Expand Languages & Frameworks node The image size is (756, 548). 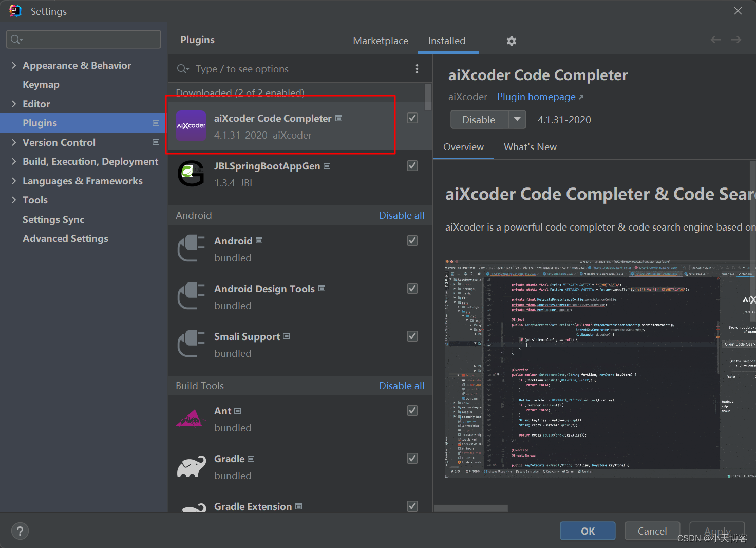pyautogui.click(x=14, y=181)
